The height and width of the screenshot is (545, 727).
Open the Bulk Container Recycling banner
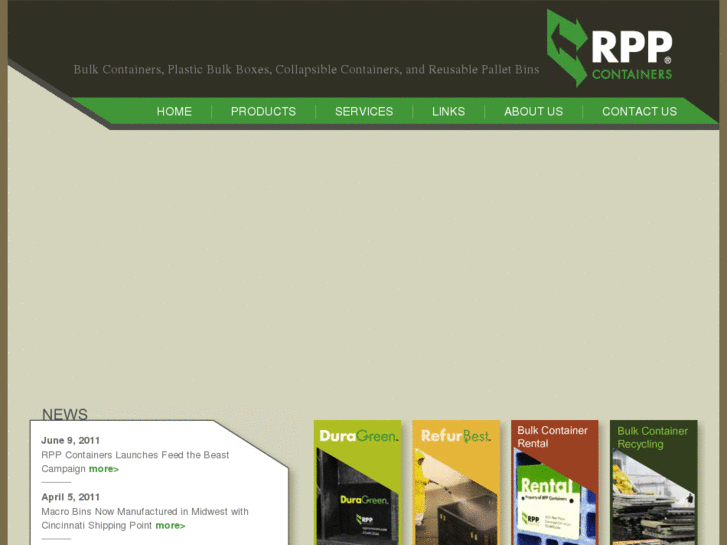pos(653,482)
